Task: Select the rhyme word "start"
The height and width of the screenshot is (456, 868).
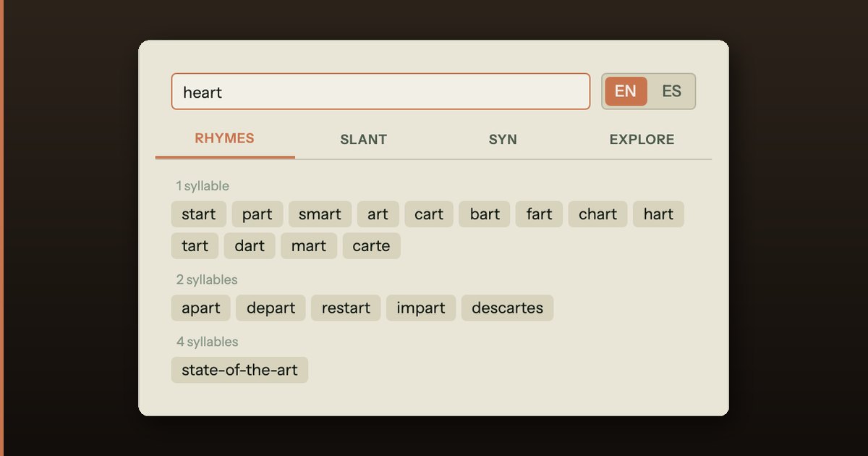Action: (199, 214)
